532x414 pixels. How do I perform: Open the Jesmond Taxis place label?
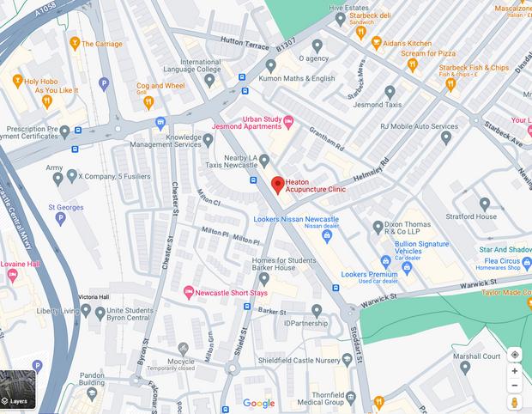point(378,105)
